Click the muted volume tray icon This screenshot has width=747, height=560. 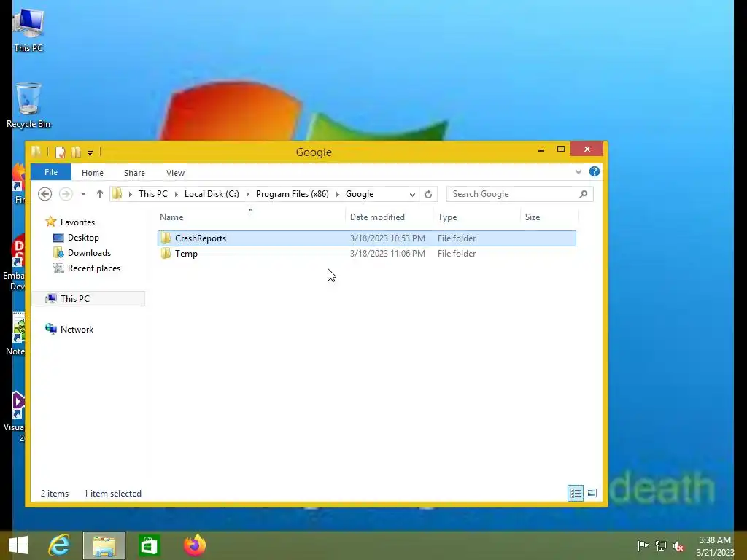pyautogui.click(x=678, y=545)
